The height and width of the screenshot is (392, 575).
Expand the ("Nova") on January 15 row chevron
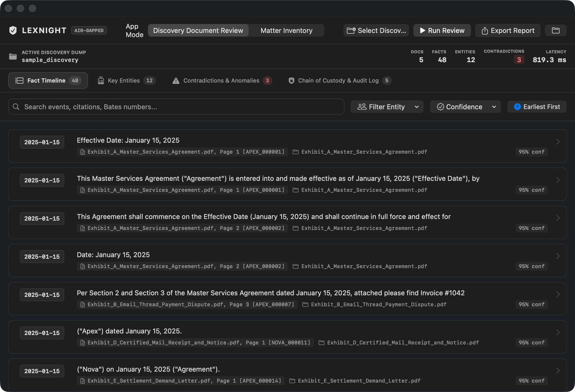point(558,371)
